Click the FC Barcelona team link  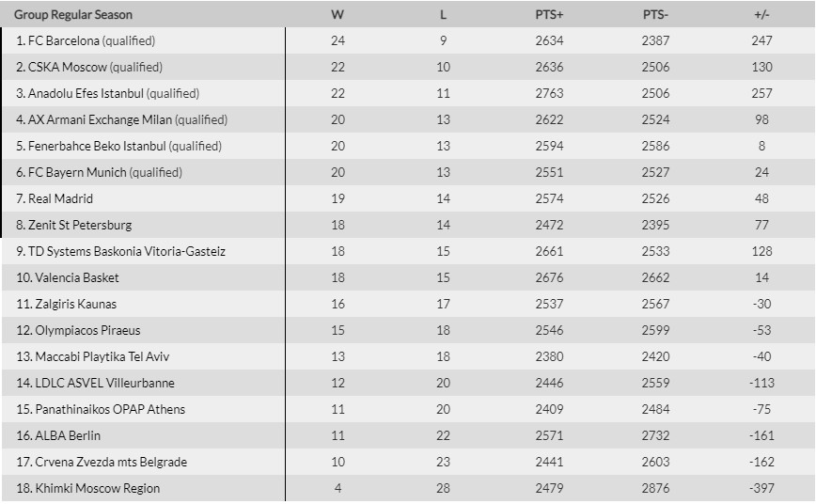pos(65,41)
